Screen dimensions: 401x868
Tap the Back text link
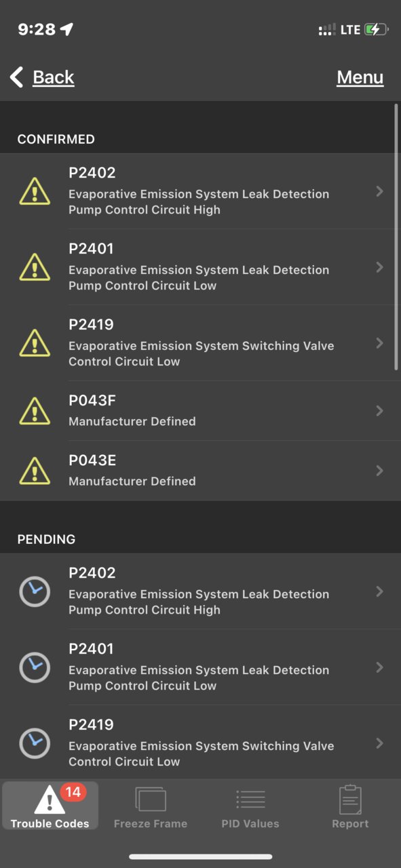54,77
